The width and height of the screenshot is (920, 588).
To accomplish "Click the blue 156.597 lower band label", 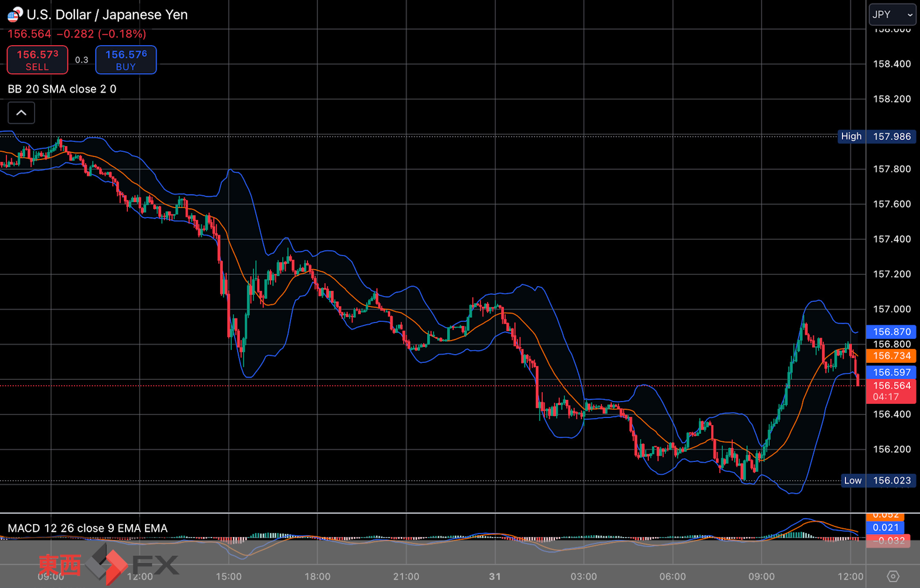I will point(891,372).
